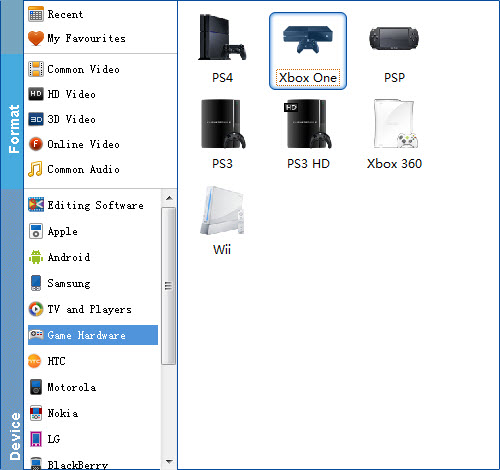
Task: Click the HTC orange logo icon
Action: tap(35, 361)
